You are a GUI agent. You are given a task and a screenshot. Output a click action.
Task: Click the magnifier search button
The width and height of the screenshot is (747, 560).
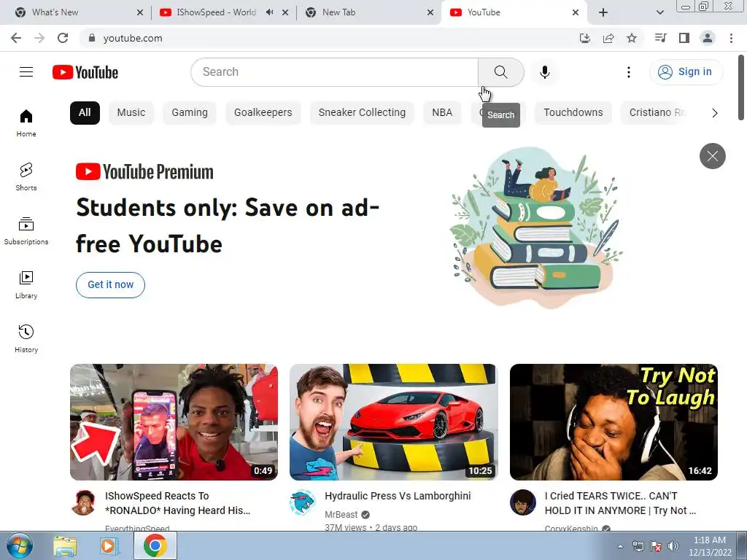(x=500, y=72)
